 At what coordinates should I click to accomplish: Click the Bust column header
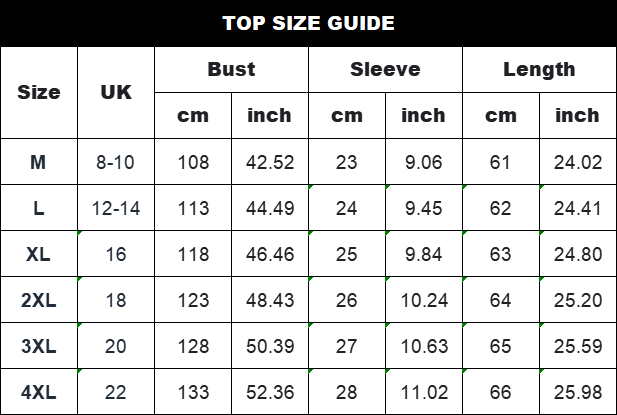point(231,69)
